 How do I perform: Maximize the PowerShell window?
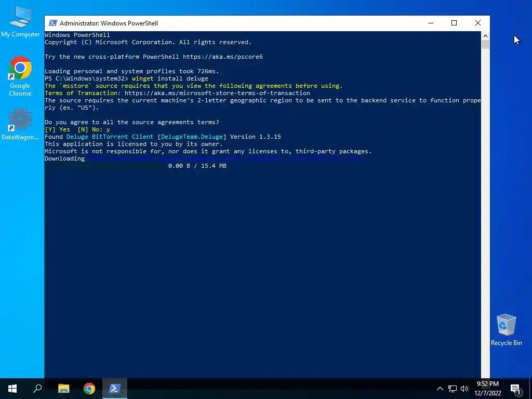point(454,23)
